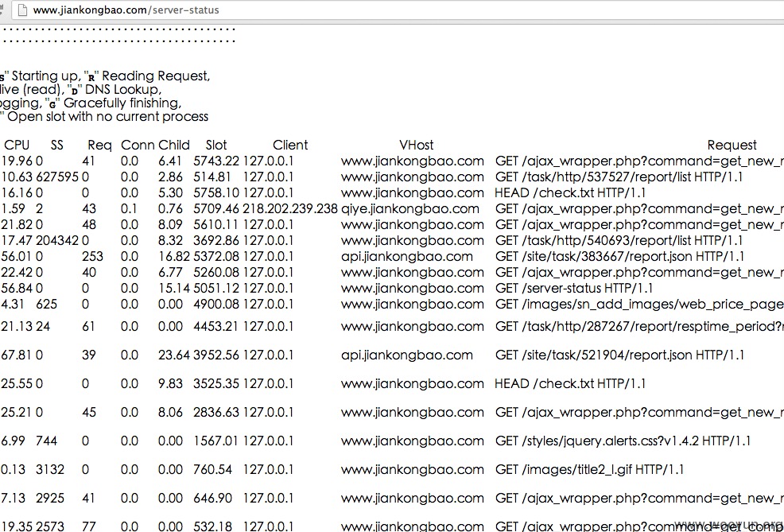Select the "Reading Request" legend text
784x532 pixels.
(x=156, y=76)
